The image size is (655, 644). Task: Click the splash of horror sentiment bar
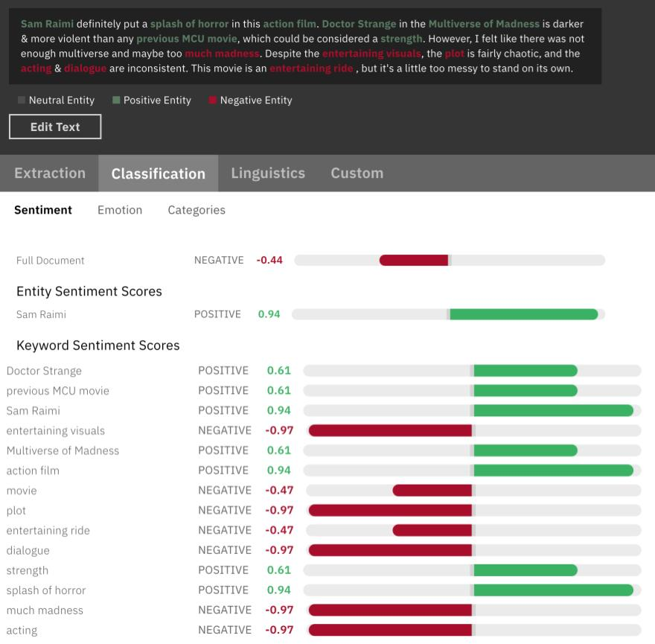pyautogui.click(x=472, y=590)
